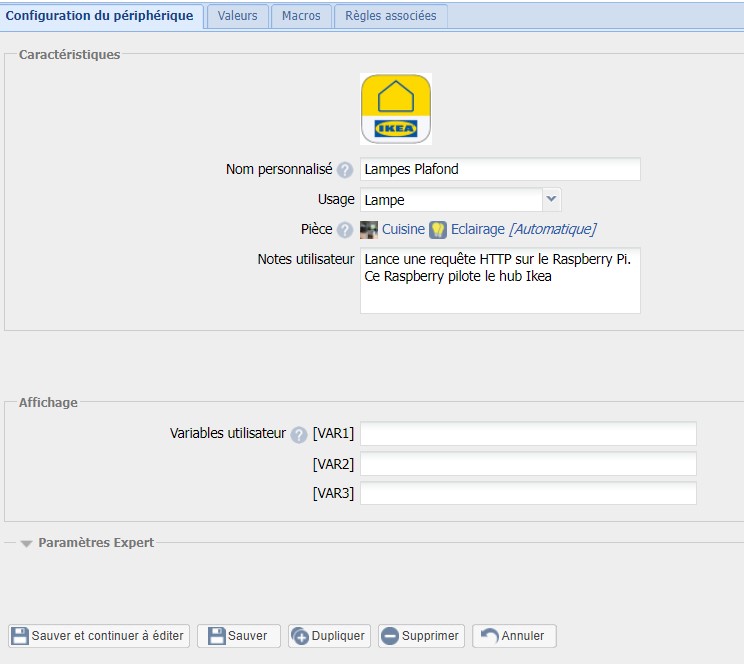This screenshot has height=668, width=744.
Task: Click the Eclairage light bulb icon
Action: 437,230
